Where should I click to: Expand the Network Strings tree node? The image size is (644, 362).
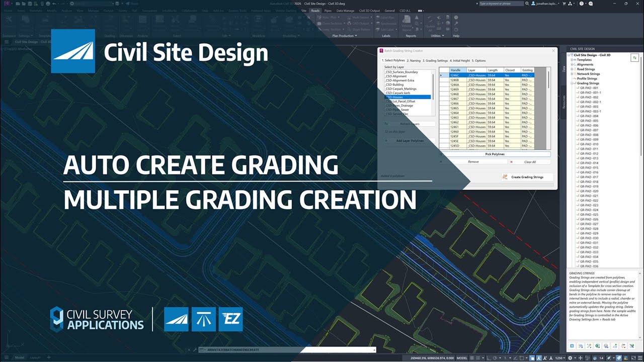click(x=572, y=74)
